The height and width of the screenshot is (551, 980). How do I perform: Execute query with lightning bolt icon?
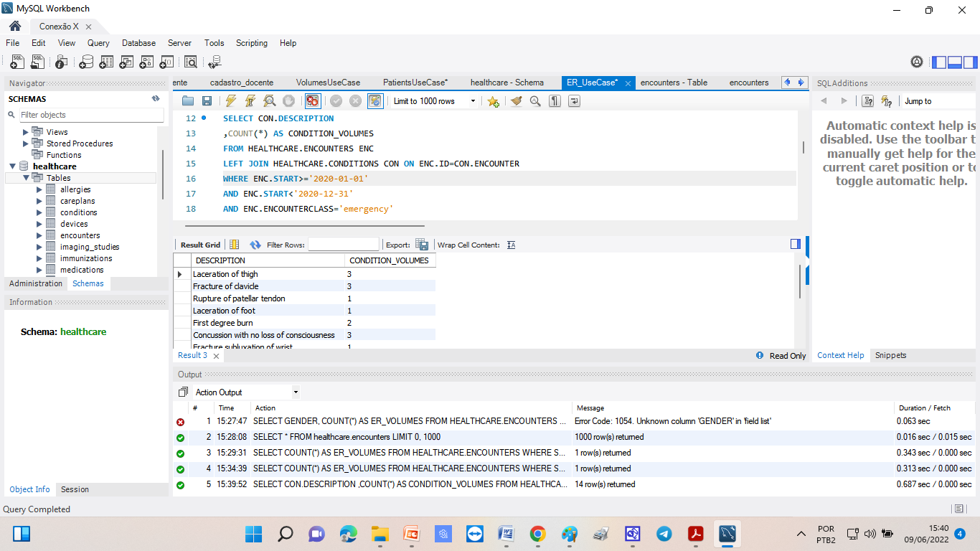pos(231,101)
